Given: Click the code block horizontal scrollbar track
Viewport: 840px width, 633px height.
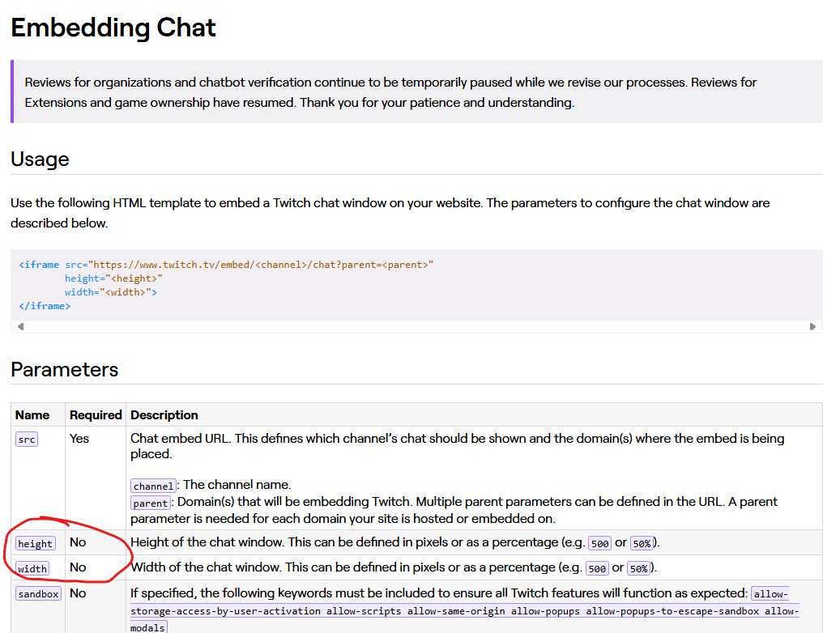Looking at the screenshot, I should [x=416, y=327].
